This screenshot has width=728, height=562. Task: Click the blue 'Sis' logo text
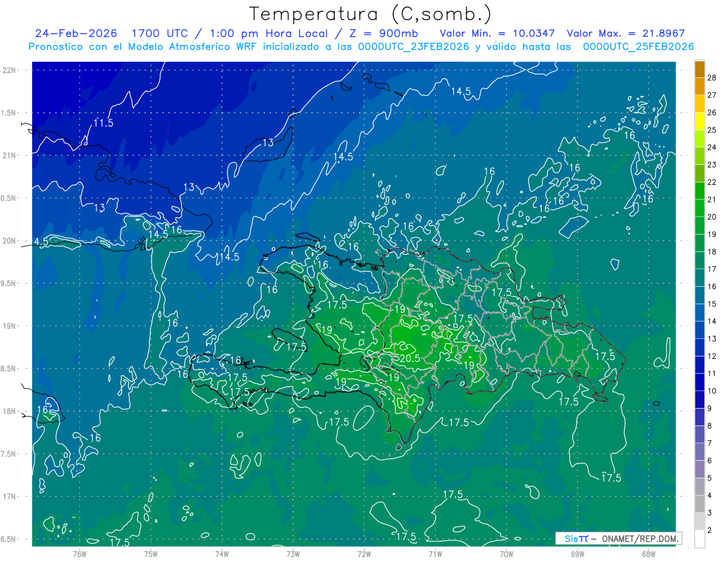(570, 538)
